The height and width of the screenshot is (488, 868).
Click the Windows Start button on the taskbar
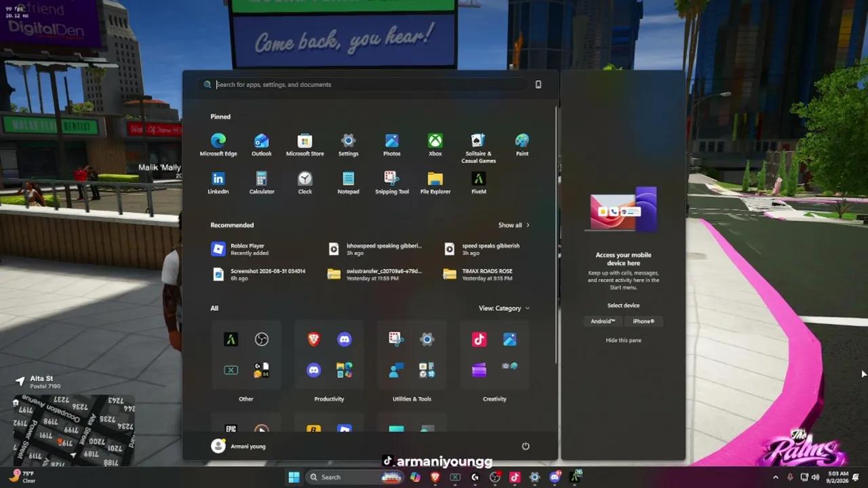[x=294, y=477]
